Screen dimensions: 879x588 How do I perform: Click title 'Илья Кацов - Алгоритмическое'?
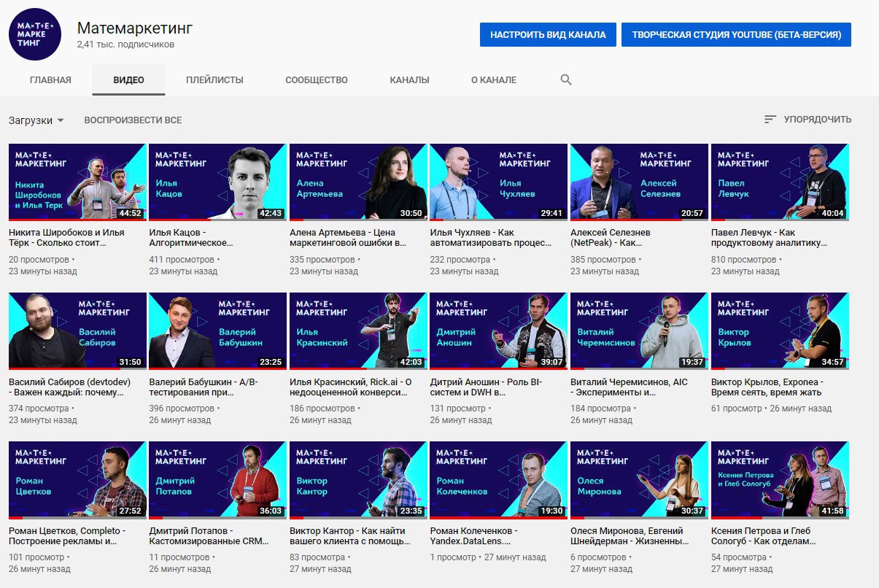pos(191,237)
